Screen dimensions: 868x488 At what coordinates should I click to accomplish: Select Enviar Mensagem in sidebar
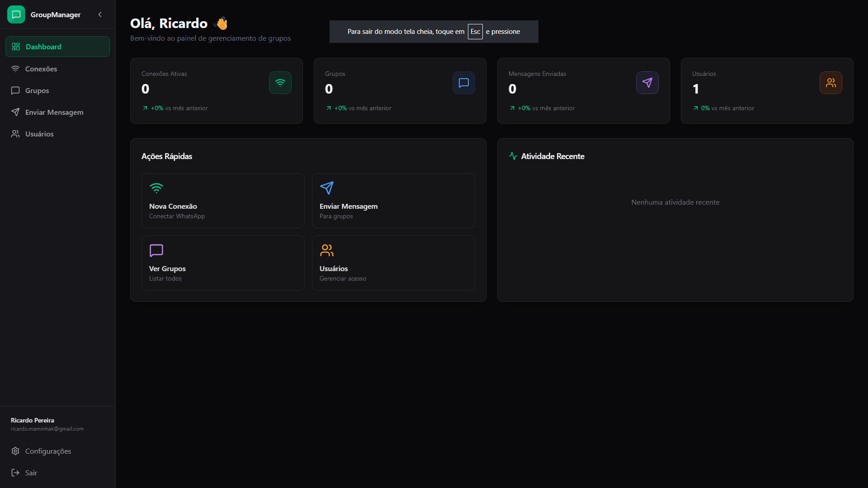tap(57, 112)
